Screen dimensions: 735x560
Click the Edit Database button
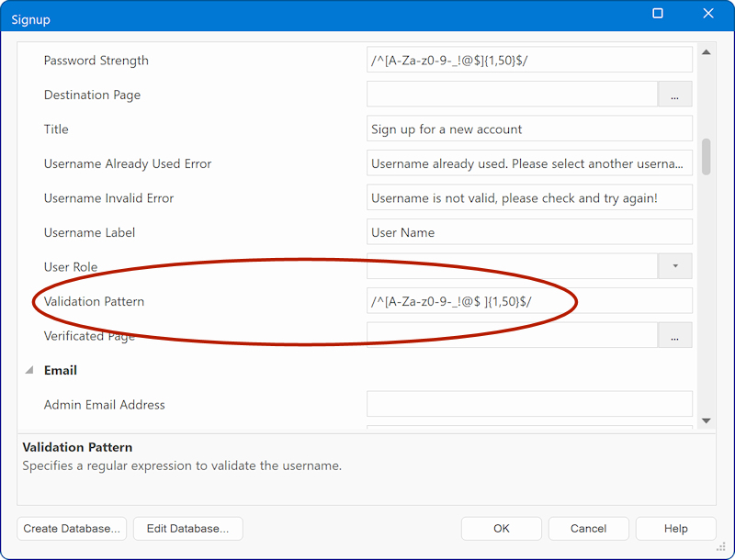187,529
